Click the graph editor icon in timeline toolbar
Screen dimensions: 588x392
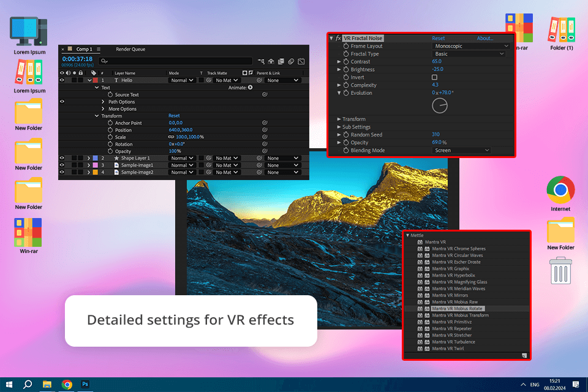301,61
